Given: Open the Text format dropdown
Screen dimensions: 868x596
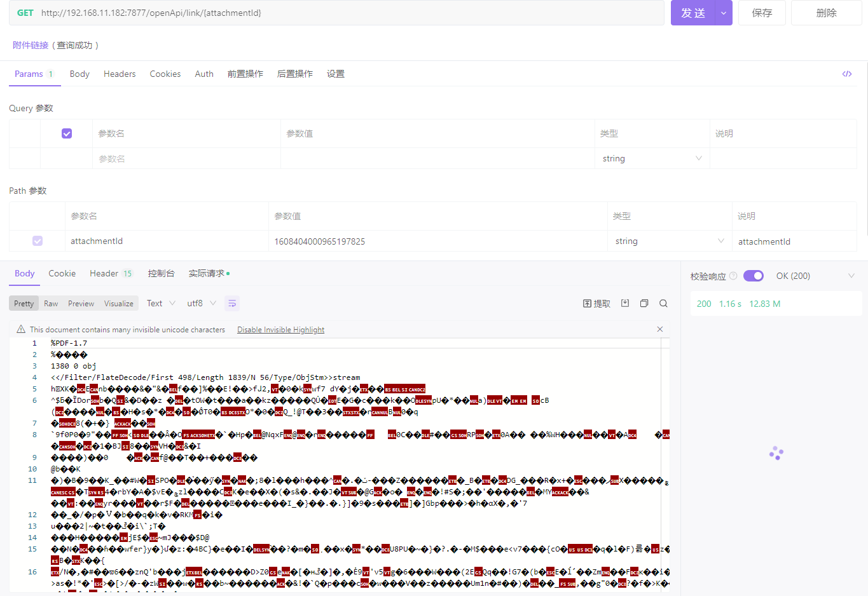Looking at the screenshot, I should tap(161, 303).
